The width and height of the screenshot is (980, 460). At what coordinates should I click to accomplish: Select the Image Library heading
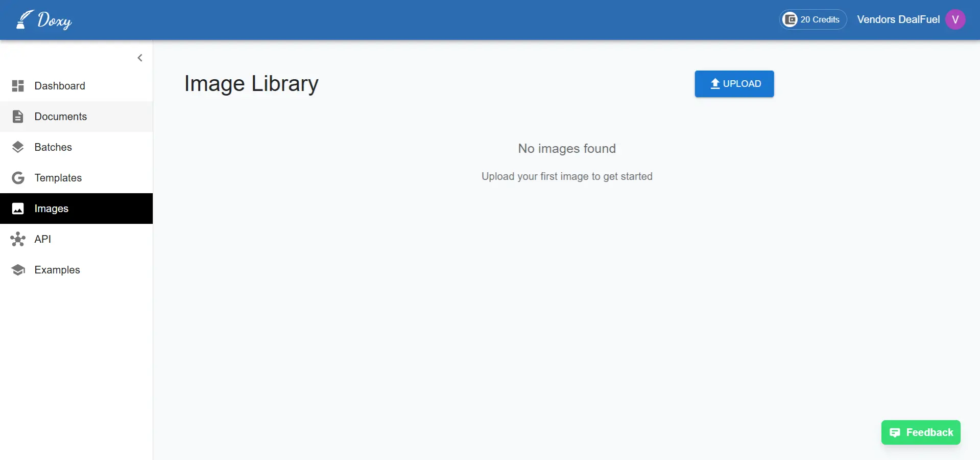coord(251,83)
